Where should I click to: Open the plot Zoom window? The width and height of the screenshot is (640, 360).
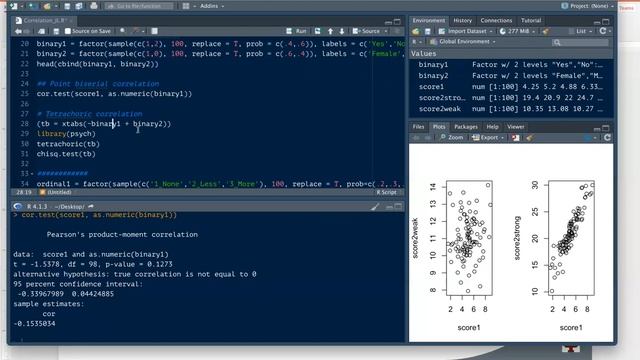click(x=451, y=138)
